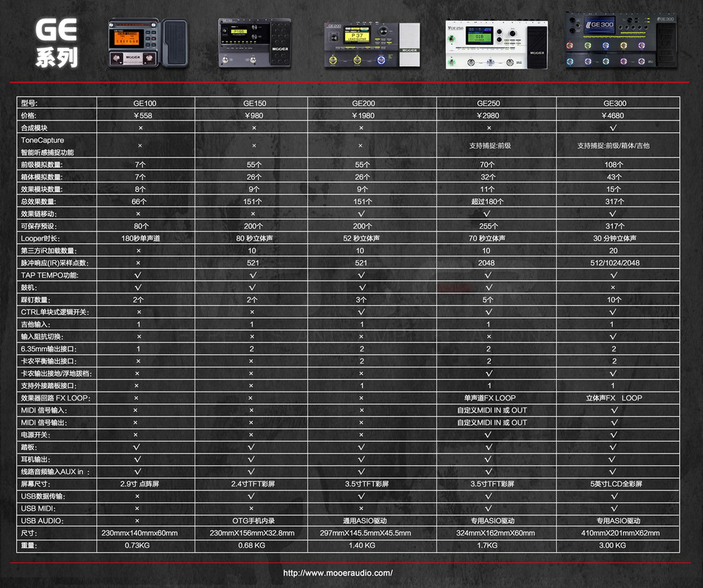Click the 0.73KG weight cell

pyautogui.click(x=137, y=545)
